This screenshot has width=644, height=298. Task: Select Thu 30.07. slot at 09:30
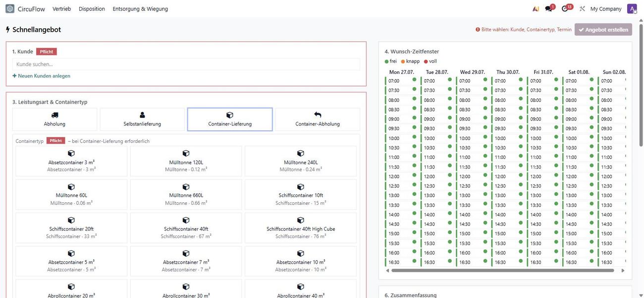(508, 128)
